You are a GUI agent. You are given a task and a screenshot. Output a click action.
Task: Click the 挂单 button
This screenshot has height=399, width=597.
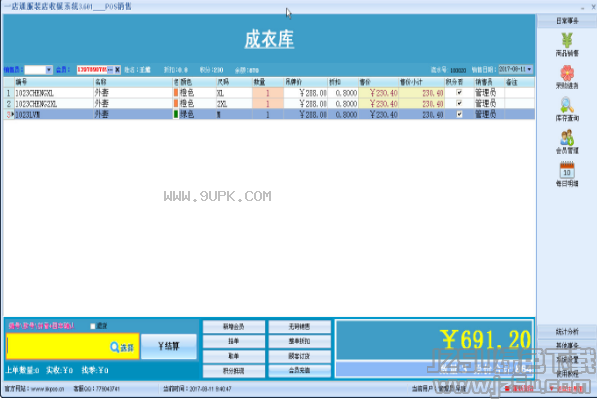tap(234, 342)
